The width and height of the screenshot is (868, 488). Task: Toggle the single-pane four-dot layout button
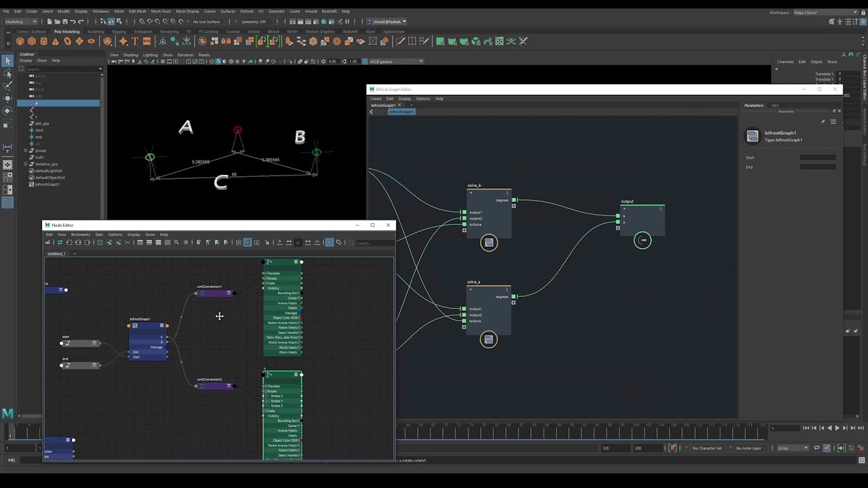7,164
